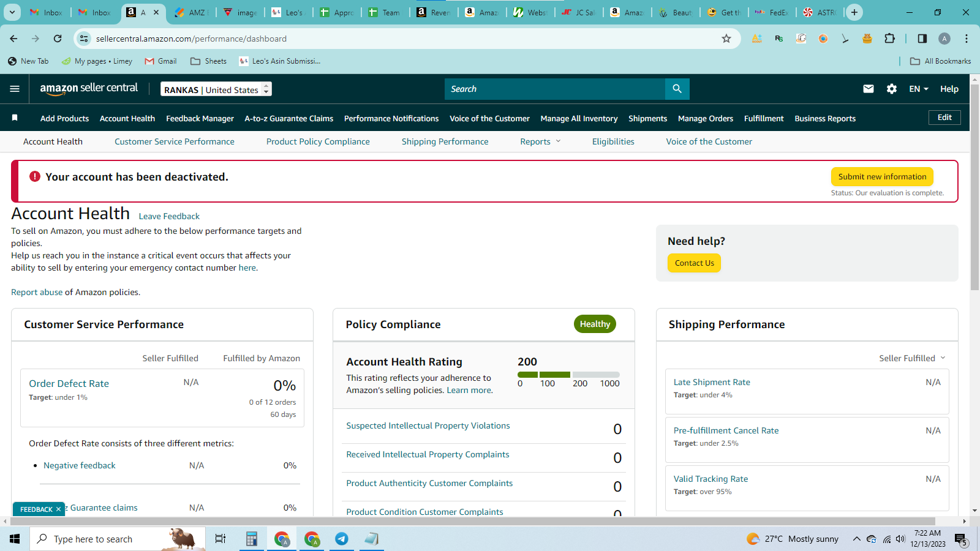Open Task View on the taskbar
Screen dimensions: 980x551
221,539
